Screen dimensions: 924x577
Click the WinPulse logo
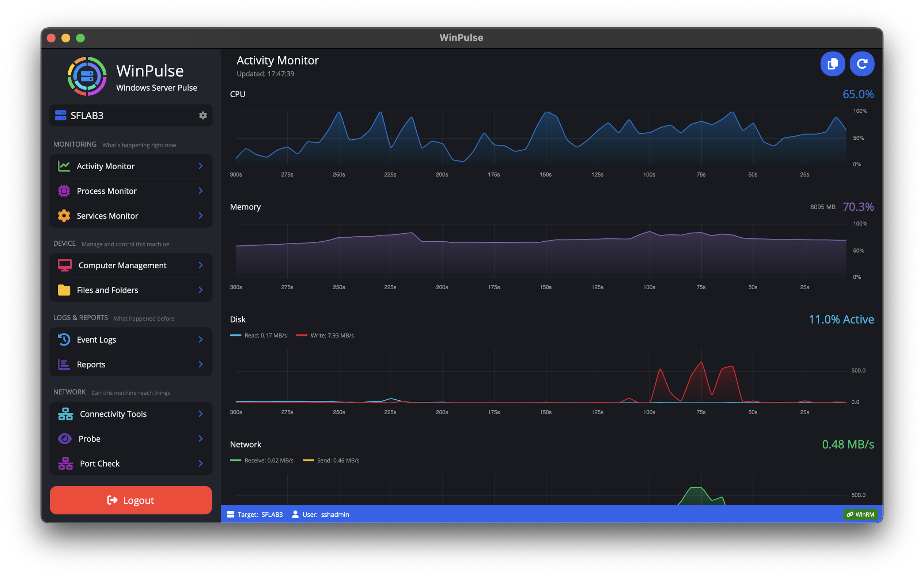pyautogui.click(x=87, y=76)
